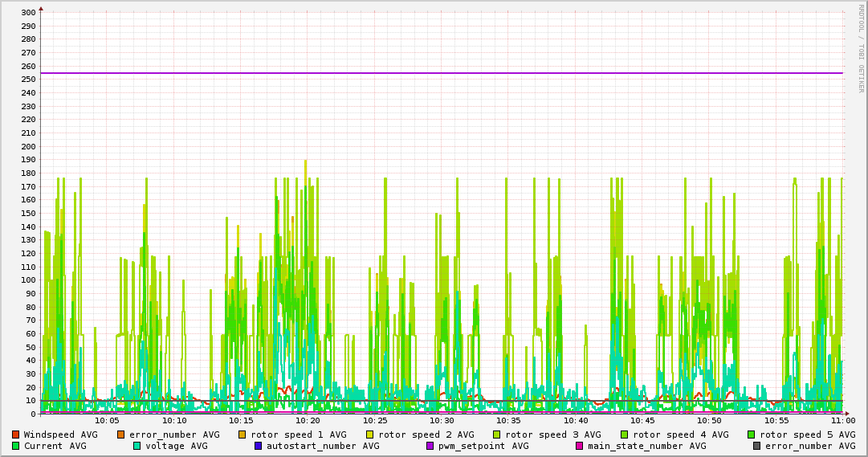Click the green Current AVG legend swatch
Image resolution: width=868 pixels, height=457 pixels.
(x=16, y=446)
